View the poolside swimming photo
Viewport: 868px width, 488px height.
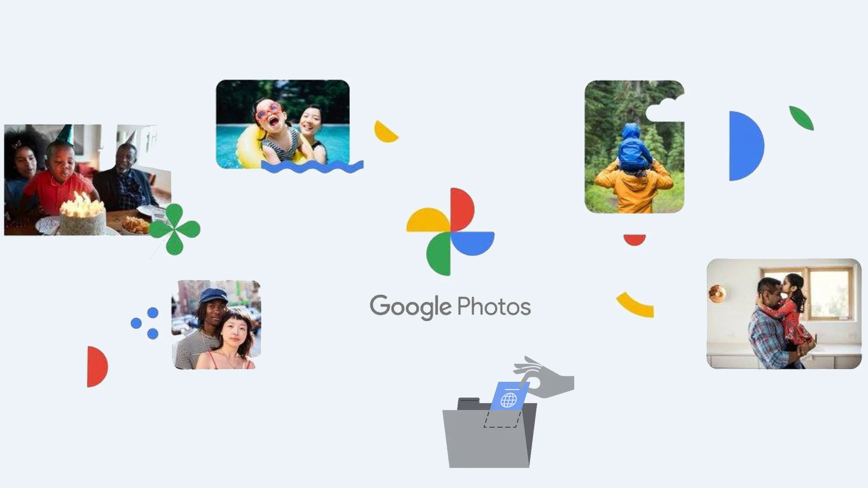(x=282, y=123)
